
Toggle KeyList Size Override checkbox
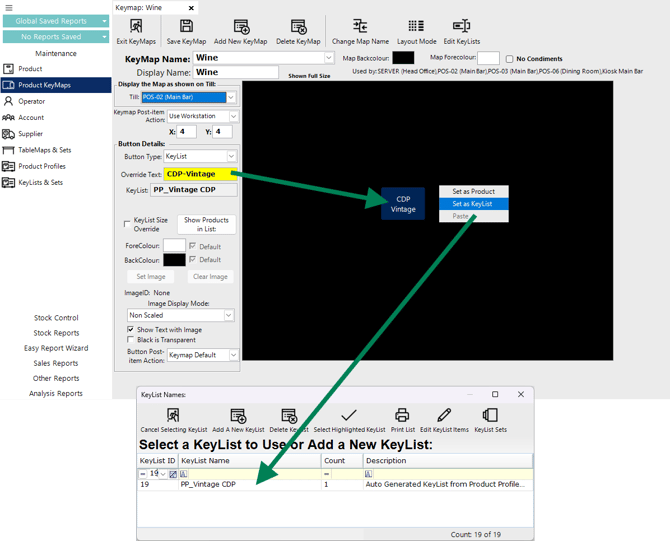(126, 224)
